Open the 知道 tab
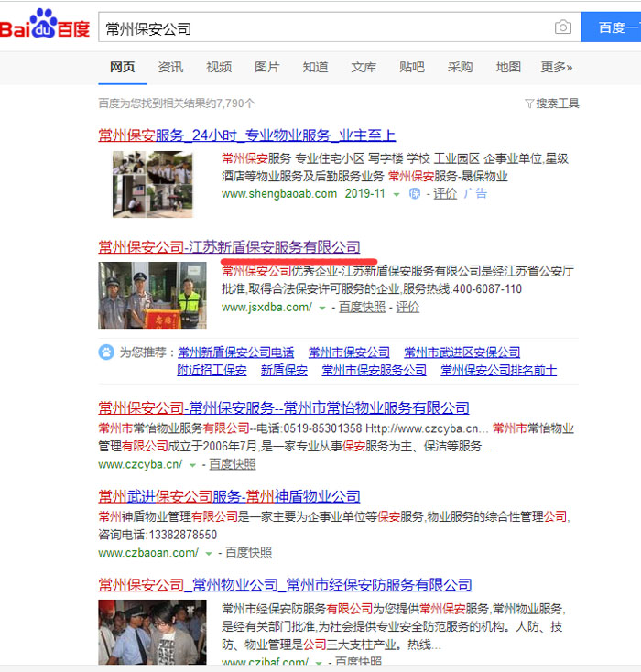 (316, 67)
